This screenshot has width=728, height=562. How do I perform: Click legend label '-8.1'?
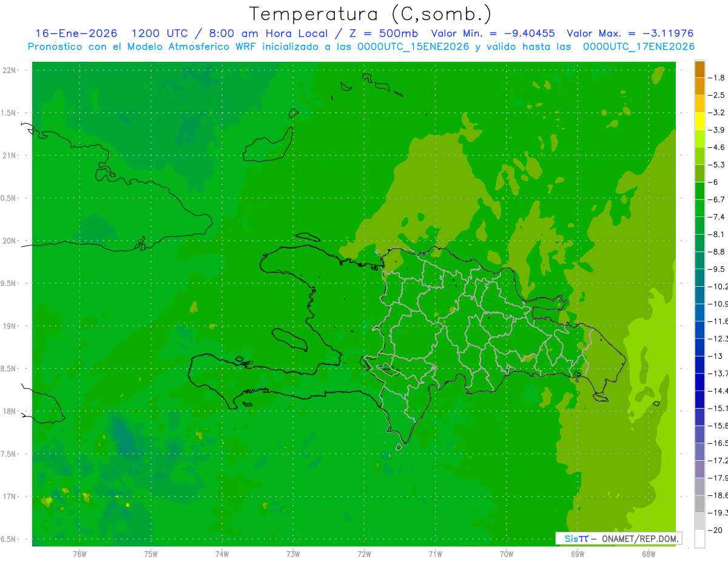716,234
